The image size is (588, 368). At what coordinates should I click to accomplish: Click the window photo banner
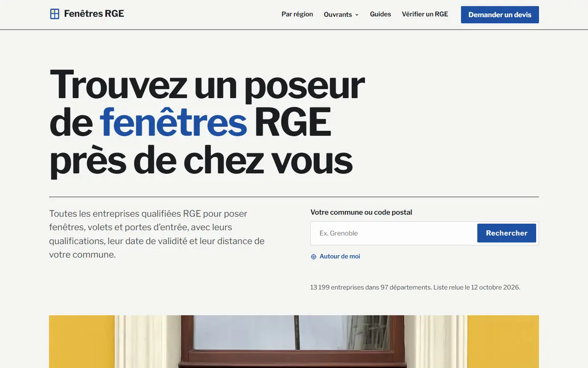[x=294, y=342]
